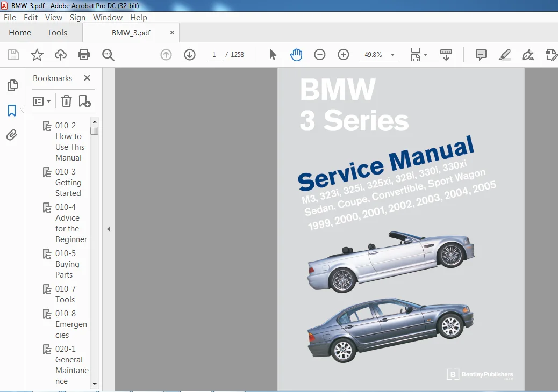Toggle the Bookmarks panel ribbon icon
Screen dimensions: 558x392
[x=12, y=111]
